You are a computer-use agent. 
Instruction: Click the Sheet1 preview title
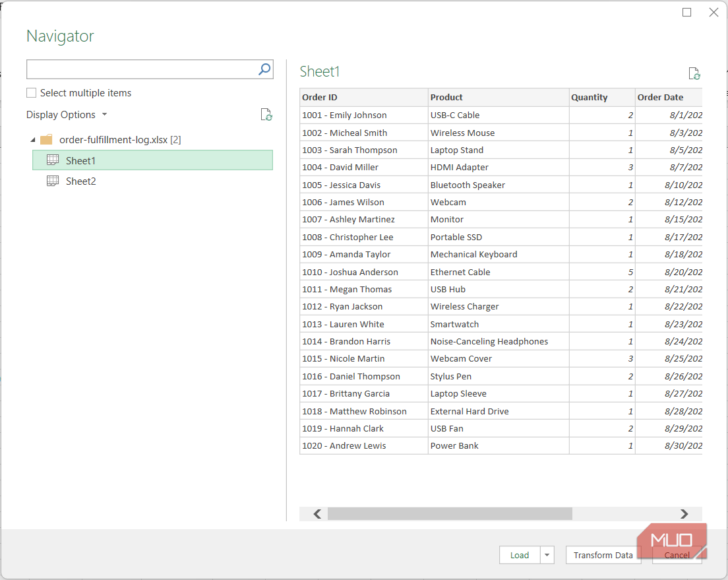(320, 71)
